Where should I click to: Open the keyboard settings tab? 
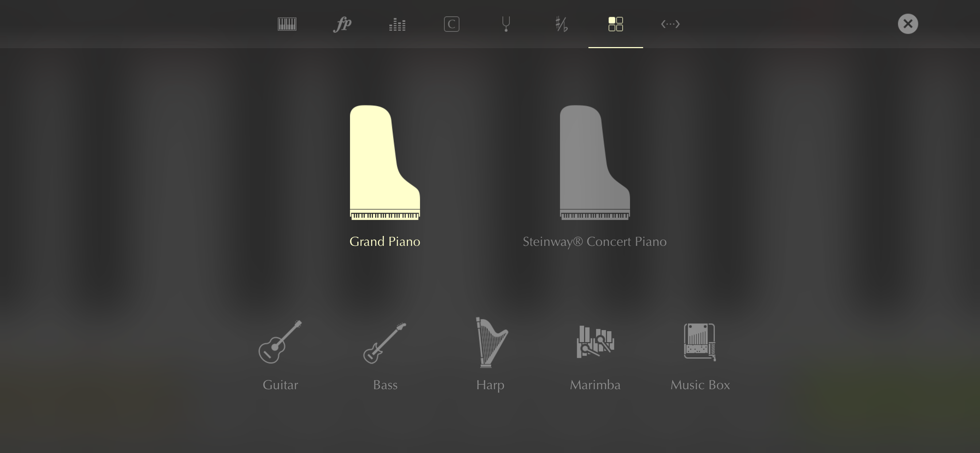[x=287, y=24]
